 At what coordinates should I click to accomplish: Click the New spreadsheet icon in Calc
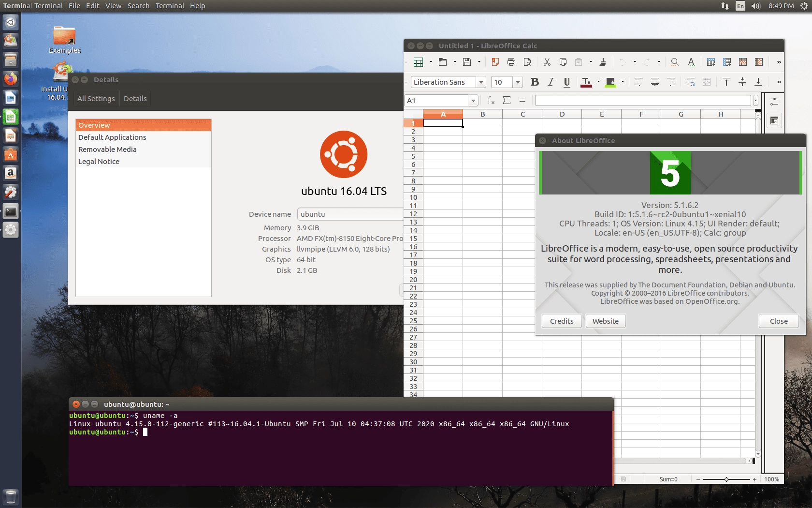[x=419, y=62]
